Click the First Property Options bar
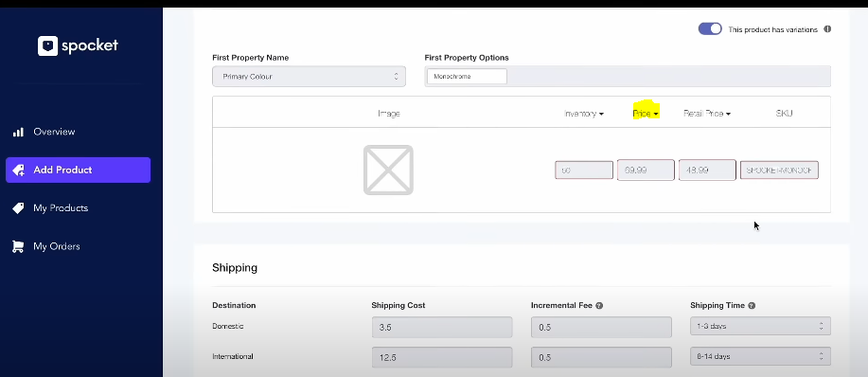Image resolution: width=868 pixels, height=377 pixels. (628, 77)
